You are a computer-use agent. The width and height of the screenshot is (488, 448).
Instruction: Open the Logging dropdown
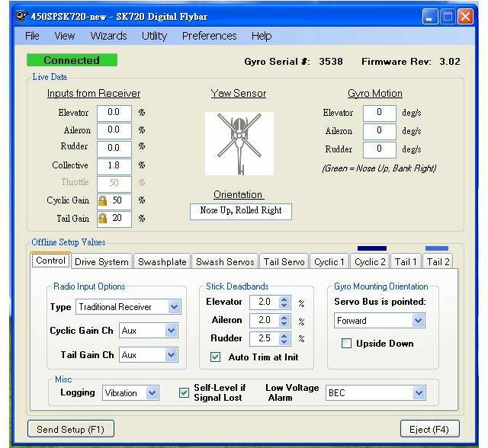(x=152, y=393)
